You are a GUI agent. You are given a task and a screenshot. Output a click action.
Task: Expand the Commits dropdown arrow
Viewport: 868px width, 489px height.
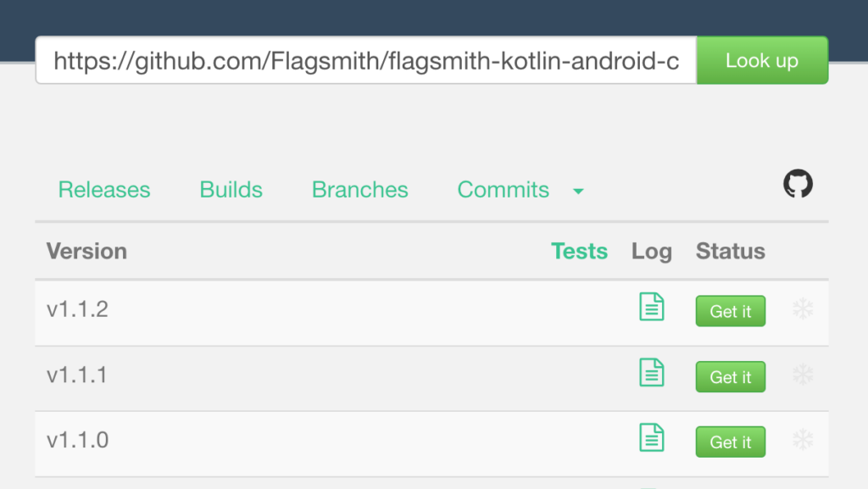click(578, 192)
